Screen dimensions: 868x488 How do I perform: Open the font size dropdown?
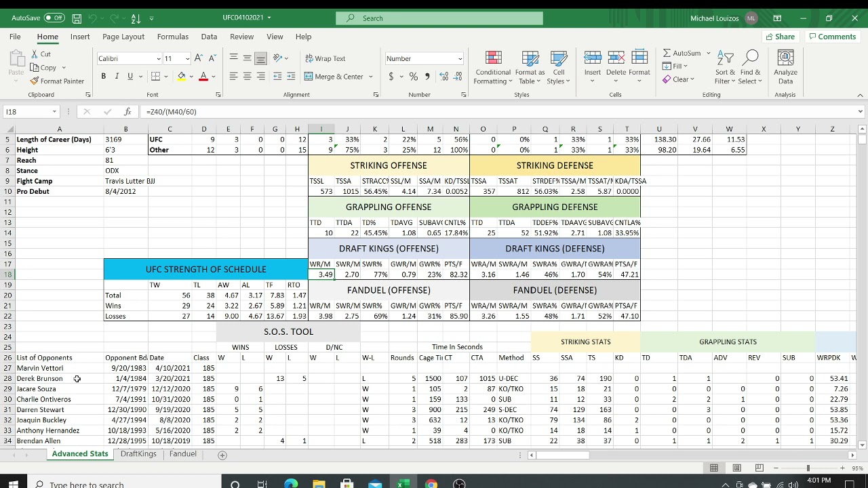tap(186, 59)
